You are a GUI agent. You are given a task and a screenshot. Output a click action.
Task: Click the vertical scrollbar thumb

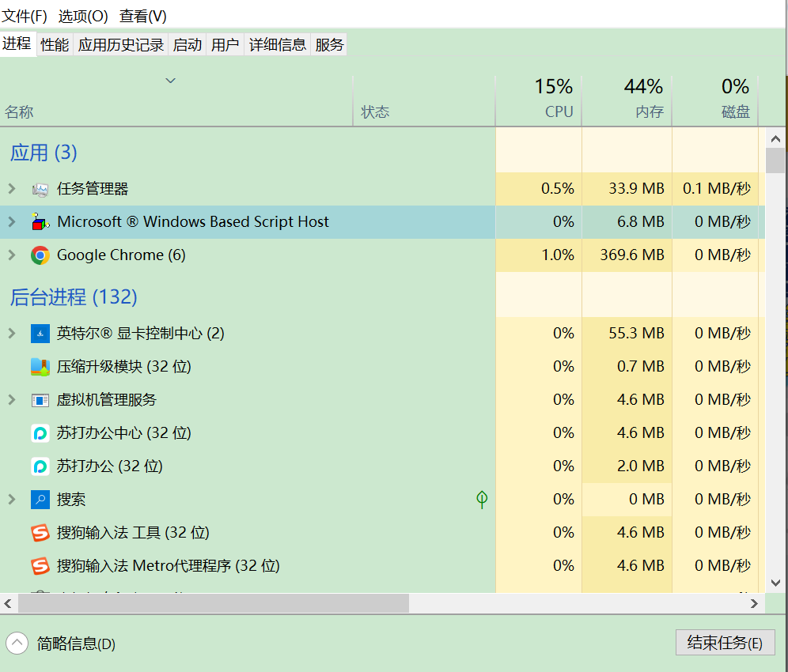[775, 160]
